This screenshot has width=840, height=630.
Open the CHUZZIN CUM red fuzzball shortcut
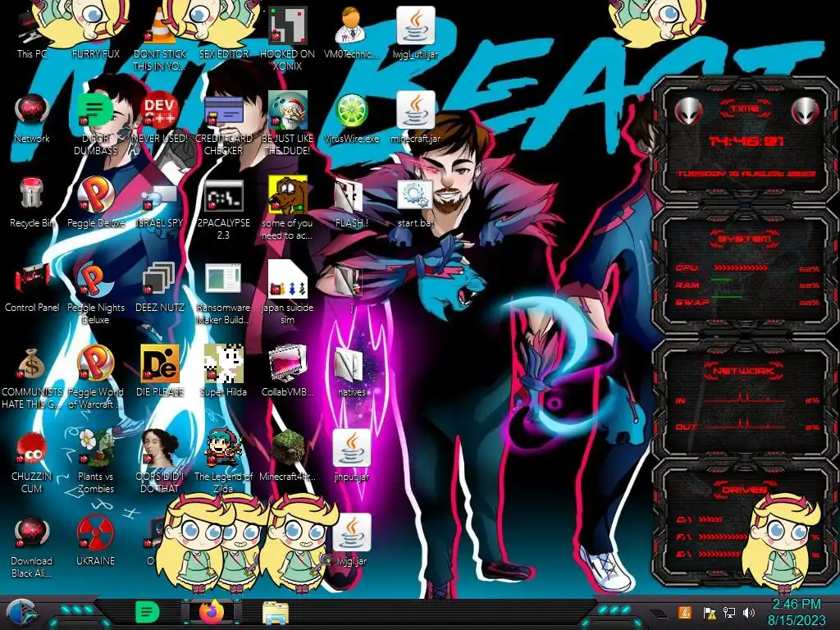pyautogui.click(x=32, y=462)
